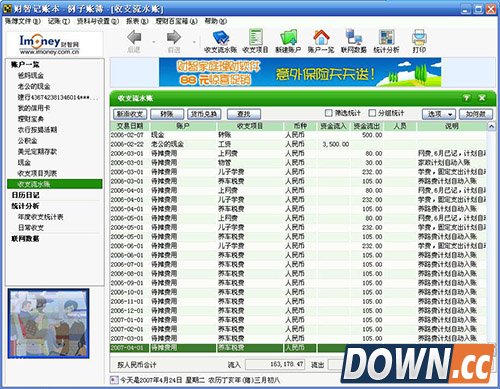This screenshot has height=389, width=500.
Task: Select 收支项目列表 in the sidebar
Action: pyautogui.click(x=37, y=173)
